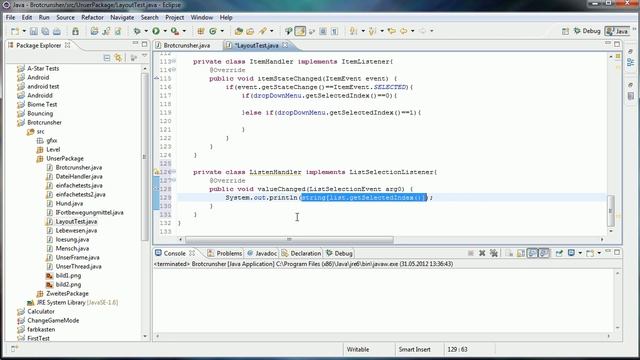The height and width of the screenshot is (360, 640).
Task: Select DateiHandler.java in Package Explorer
Action: [79, 176]
